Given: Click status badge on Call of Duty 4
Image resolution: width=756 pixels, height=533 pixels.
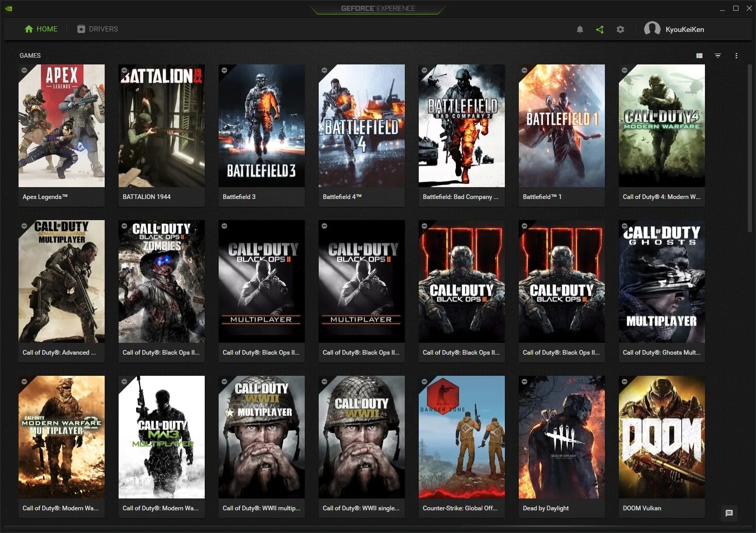Looking at the screenshot, I should [624, 70].
